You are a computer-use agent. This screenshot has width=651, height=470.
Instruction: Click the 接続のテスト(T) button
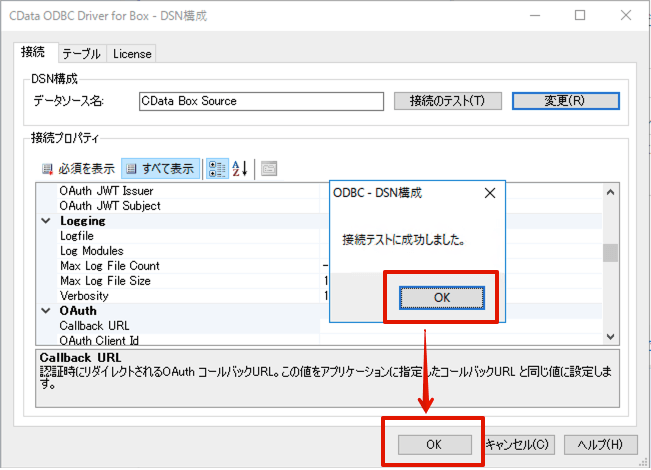(x=448, y=101)
